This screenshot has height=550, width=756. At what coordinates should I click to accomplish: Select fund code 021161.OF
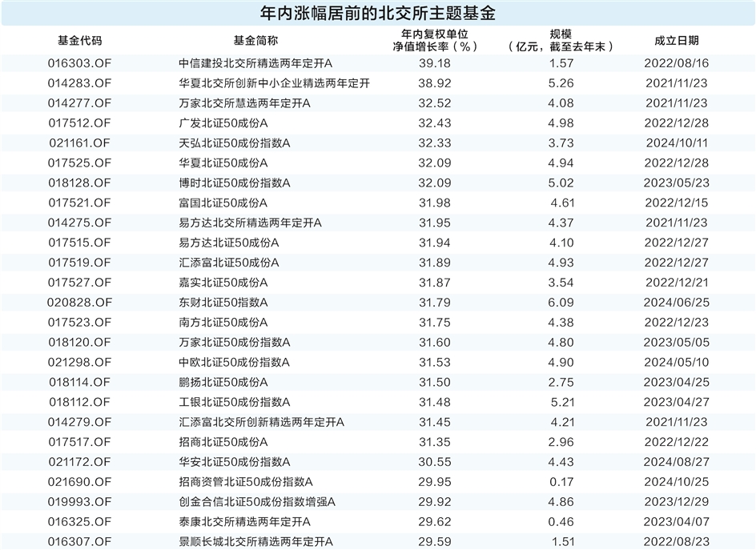point(79,143)
